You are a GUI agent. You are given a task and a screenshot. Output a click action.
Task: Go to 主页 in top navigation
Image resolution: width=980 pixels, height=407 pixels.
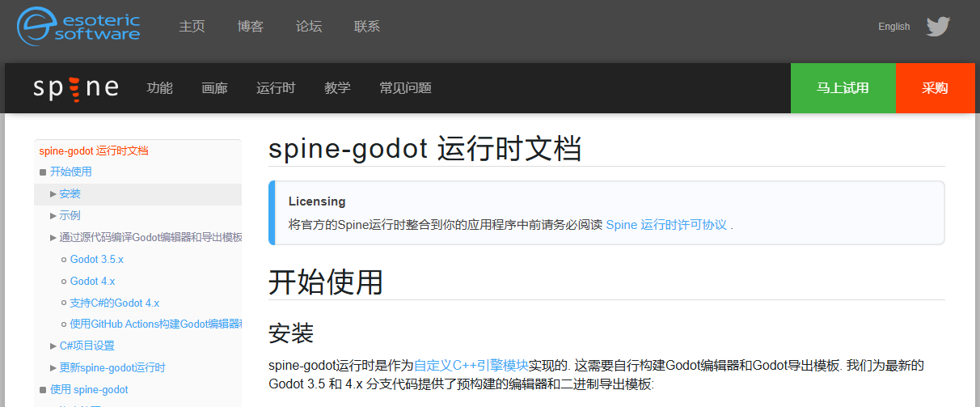point(192,27)
